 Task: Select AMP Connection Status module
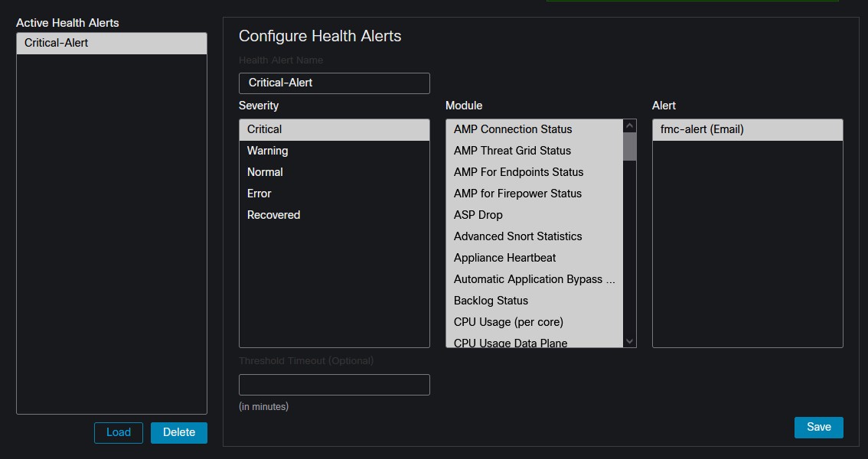coord(534,130)
